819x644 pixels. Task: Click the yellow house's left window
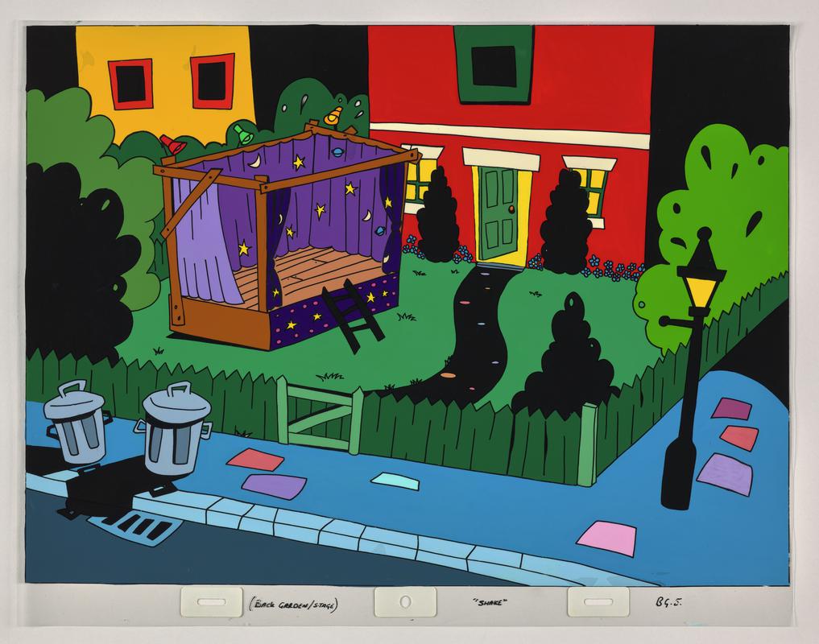pos(130,84)
